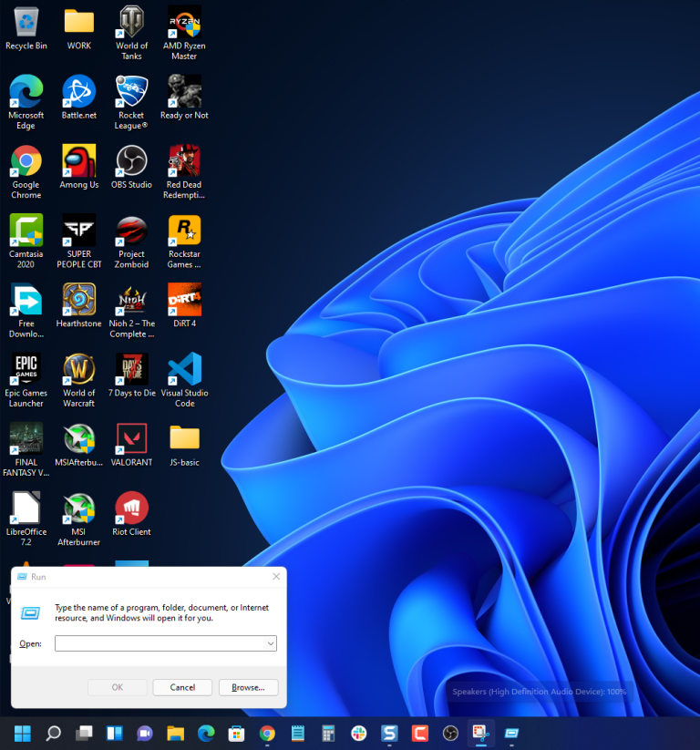Click Browse... in the Run dialog
700x750 pixels.
click(x=248, y=687)
